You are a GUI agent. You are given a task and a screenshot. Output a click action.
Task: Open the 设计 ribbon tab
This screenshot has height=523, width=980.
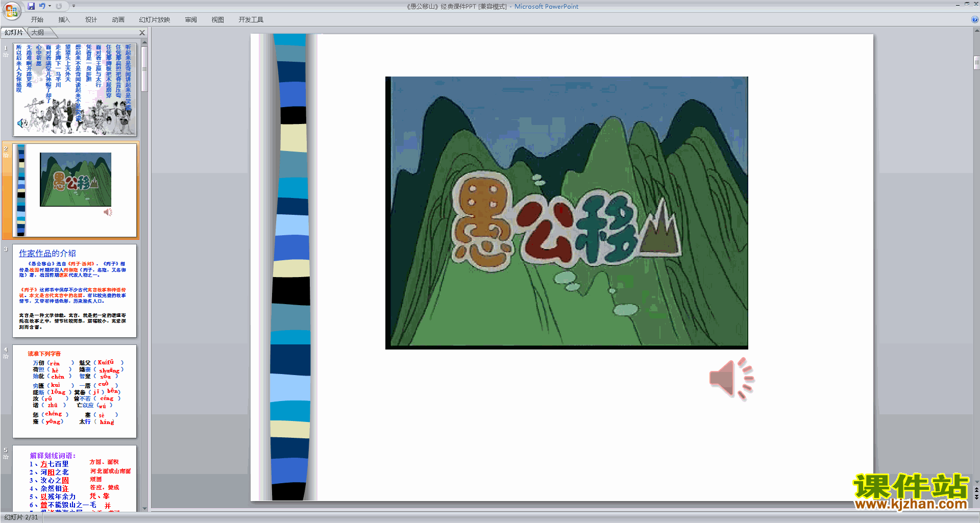(x=91, y=20)
